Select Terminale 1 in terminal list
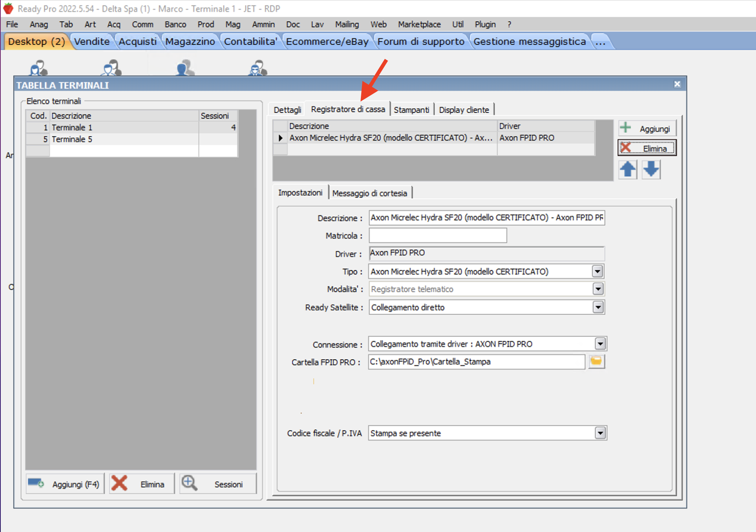The image size is (756, 532). [131, 127]
